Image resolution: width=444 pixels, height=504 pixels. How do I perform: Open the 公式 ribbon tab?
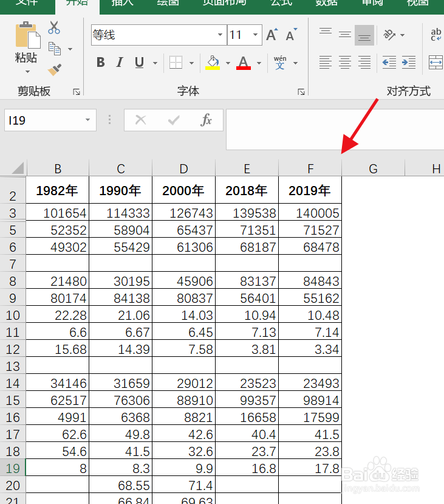[x=281, y=3]
